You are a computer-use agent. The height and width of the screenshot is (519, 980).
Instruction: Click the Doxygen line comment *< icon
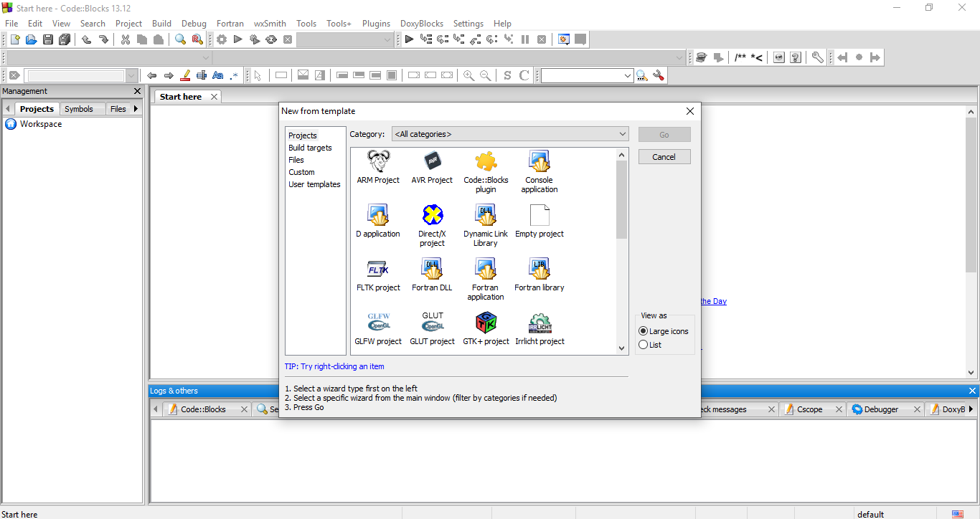pyautogui.click(x=756, y=57)
